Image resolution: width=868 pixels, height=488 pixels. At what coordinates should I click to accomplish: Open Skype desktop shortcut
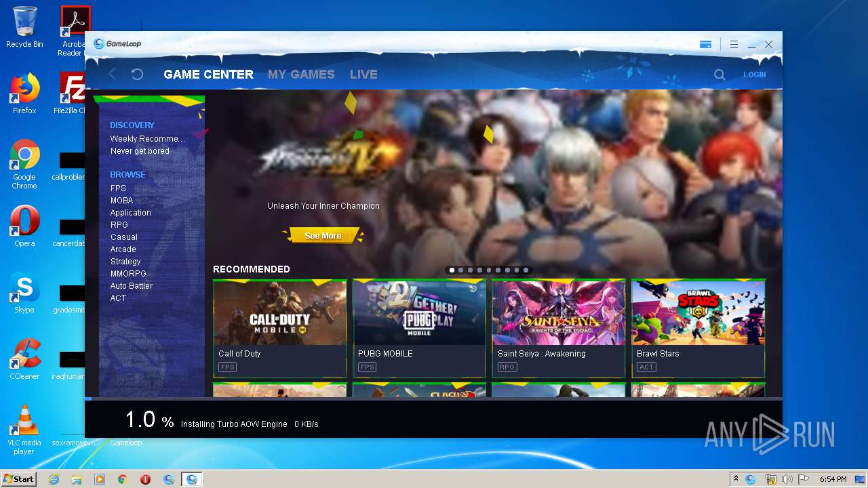point(24,293)
